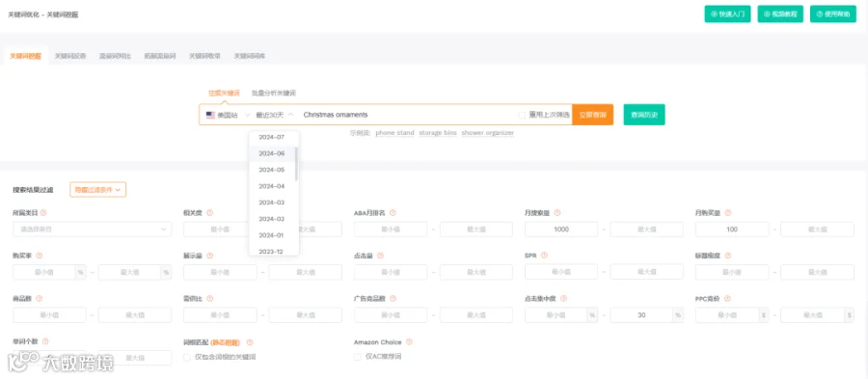Switch to 拓展流量词 tab
868x379 pixels.
click(160, 56)
